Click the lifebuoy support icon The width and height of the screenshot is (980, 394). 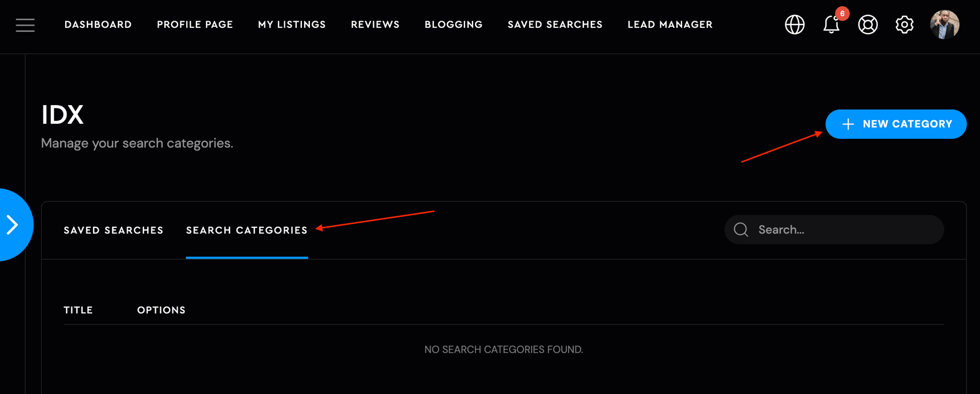point(868,25)
